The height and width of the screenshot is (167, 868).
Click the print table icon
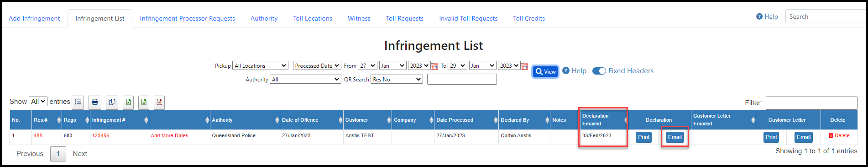pos(95,102)
